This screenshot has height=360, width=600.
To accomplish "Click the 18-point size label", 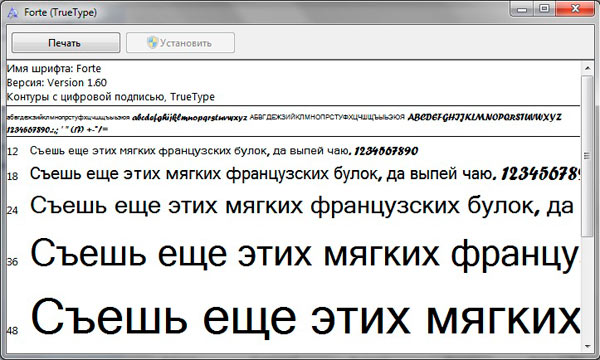I will [x=13, y=176].
